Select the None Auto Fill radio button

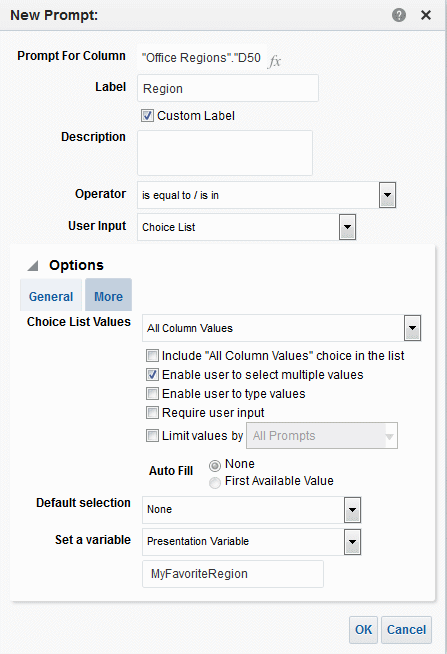(215, 465)
